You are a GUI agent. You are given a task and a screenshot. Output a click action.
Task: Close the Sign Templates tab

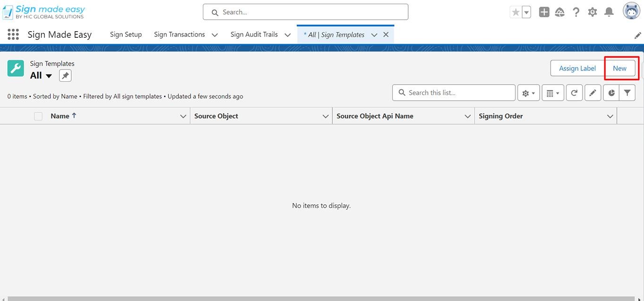(386, 34)
